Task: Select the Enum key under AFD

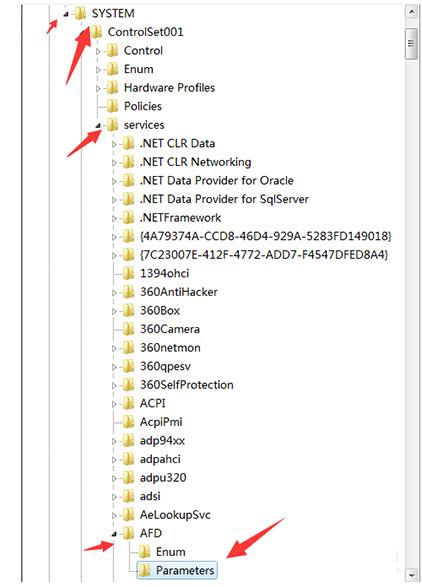Action: (x=170, y=552)
